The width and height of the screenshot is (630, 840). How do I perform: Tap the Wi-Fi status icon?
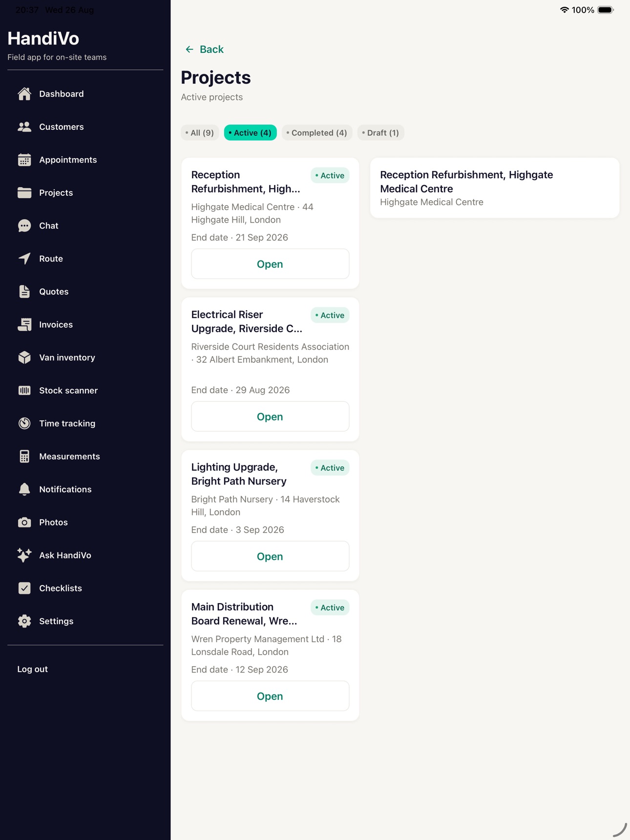click(564, 10)
